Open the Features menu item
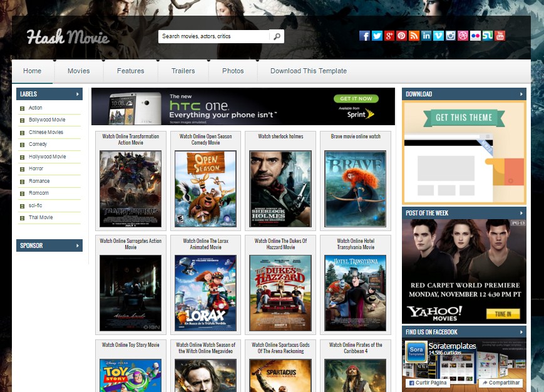Image resolution: width=544 pixels, height=392 pixels. (130, 71)
